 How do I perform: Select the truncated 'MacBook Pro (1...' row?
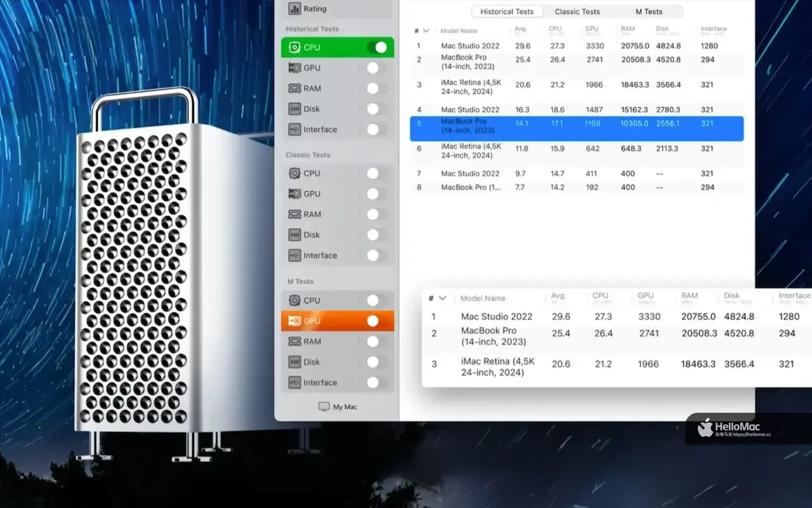[x=577, y=187]
